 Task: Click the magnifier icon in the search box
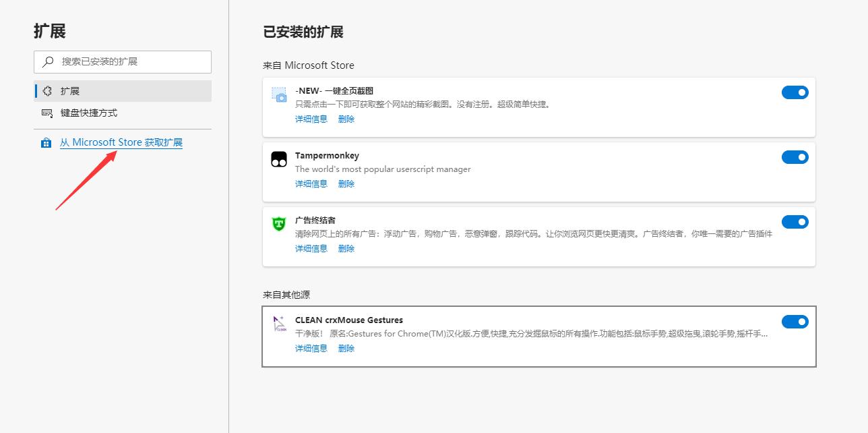click(49, 61)
